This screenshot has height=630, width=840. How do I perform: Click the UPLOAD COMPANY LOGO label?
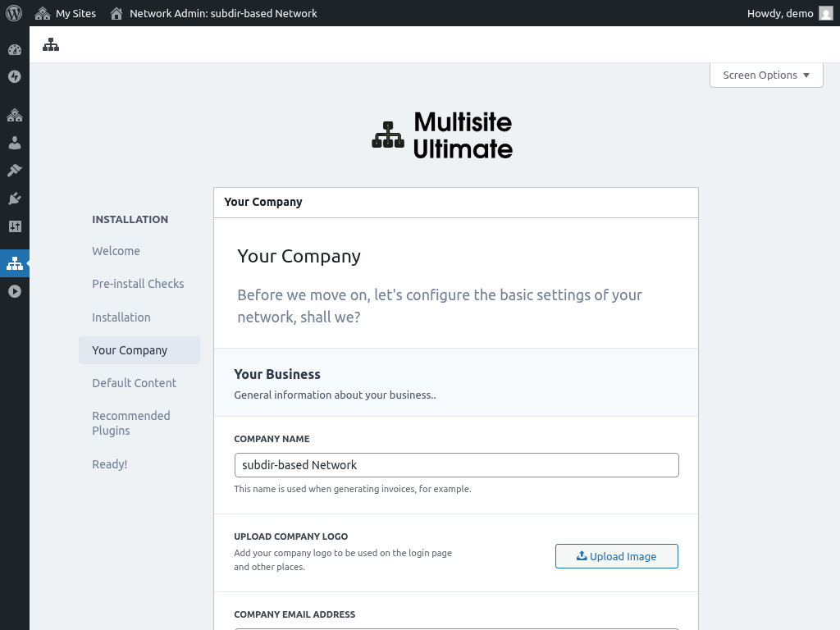click(x=291, y=536)
